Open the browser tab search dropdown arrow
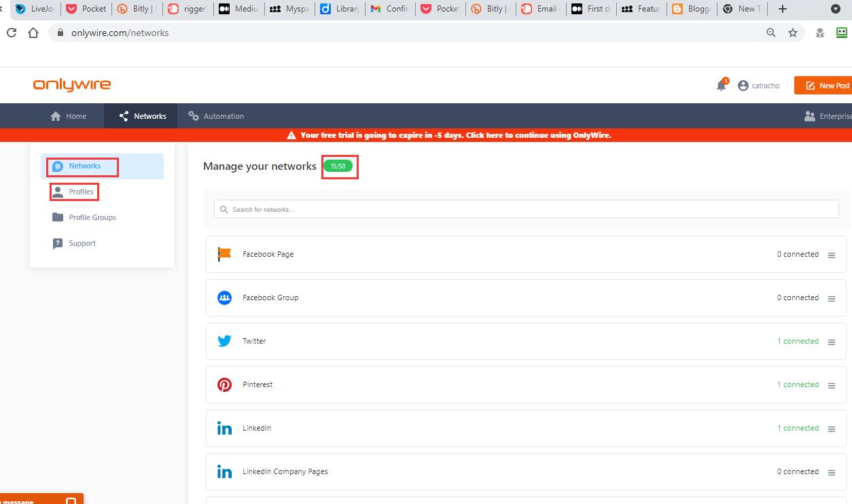This screenshot has height=504, width=852. pyautogui.click(x=836, y=9)
